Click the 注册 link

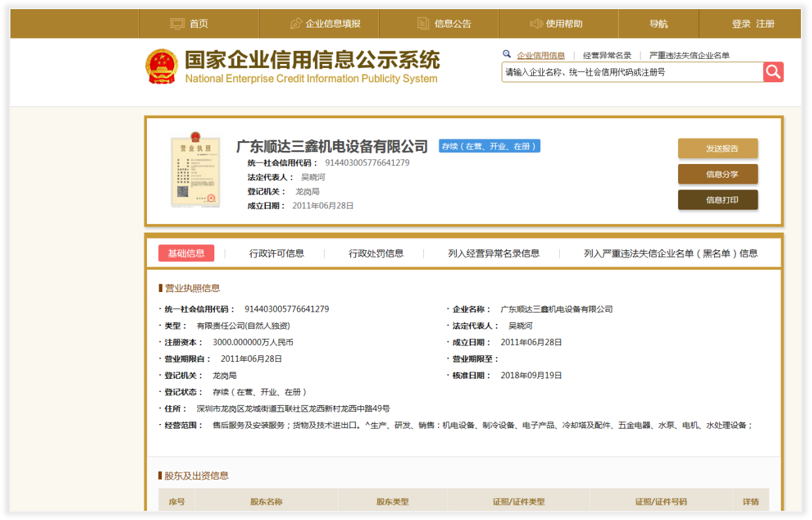pos(766,24)
